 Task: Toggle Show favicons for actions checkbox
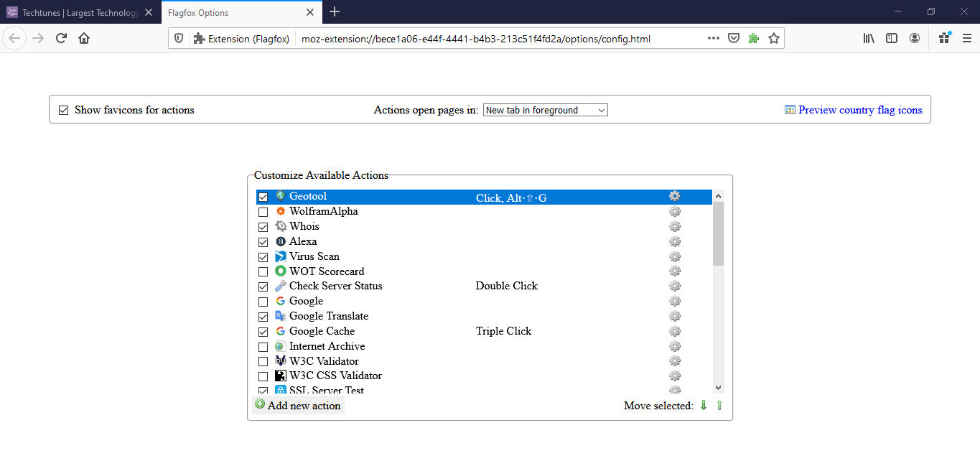point(63,110)
